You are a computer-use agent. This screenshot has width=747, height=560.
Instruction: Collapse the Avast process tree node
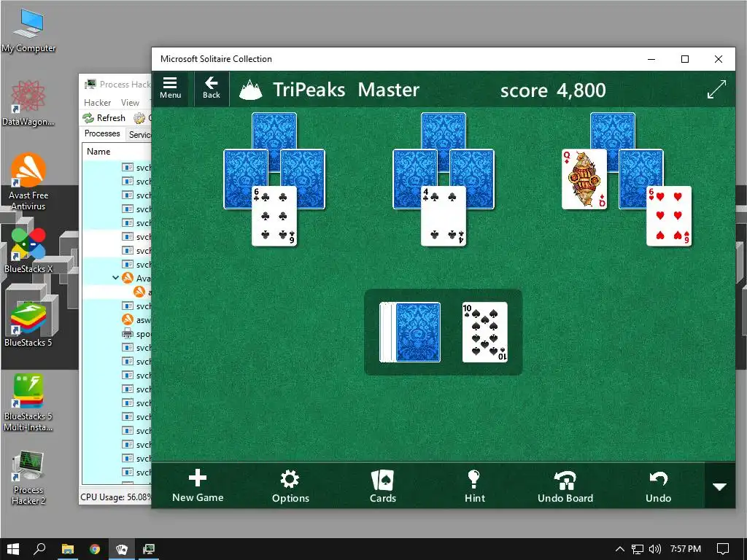(115, 278)
